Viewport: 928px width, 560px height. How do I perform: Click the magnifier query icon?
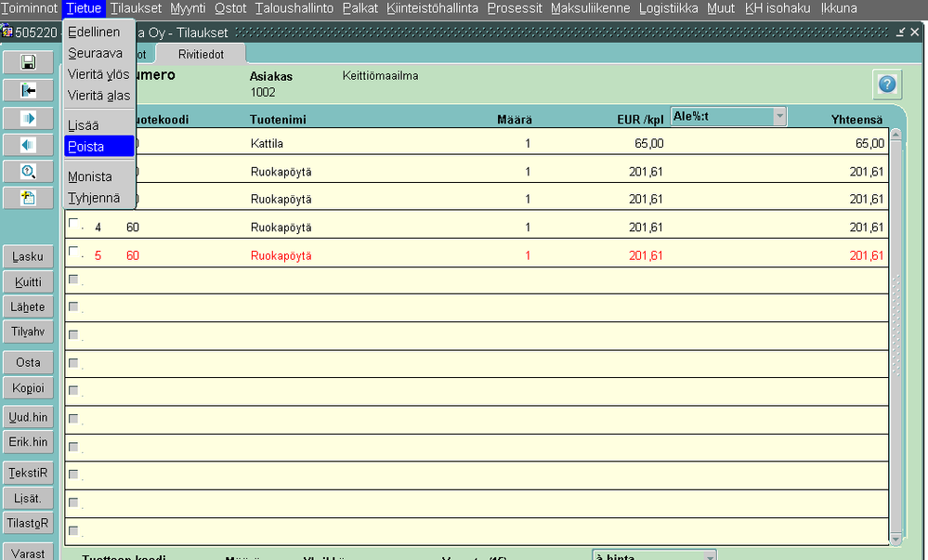[28, 172]
